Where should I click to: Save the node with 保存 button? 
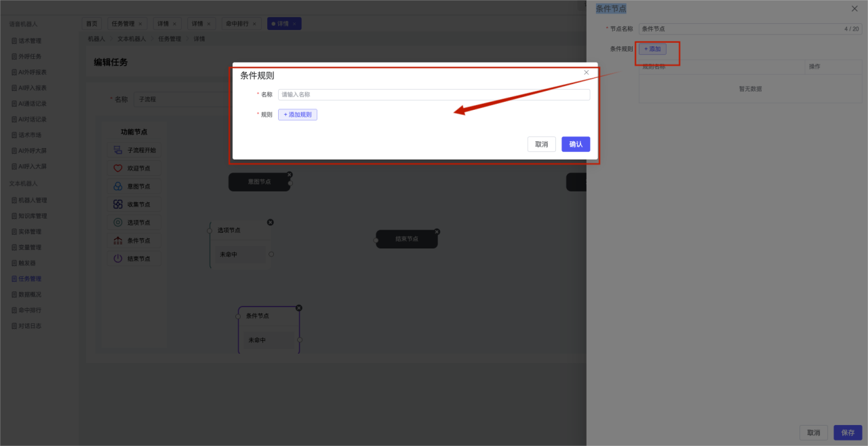[x=848, y=432]
